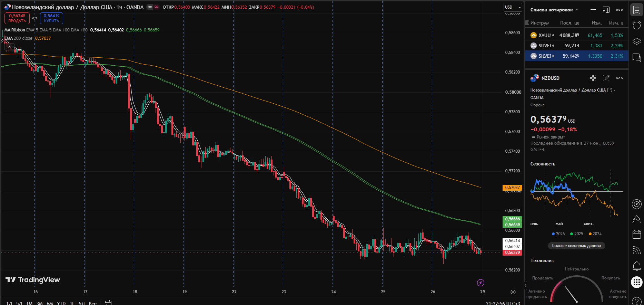Image resolution: width=644 pixels, height=305 pixels.
Task: Select the Все time range
Action: click(x=92, y=303)
